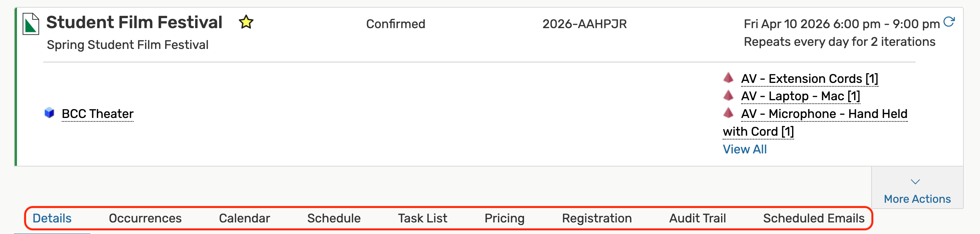Switch to Scheduled Emails tab

pos(814,218)
